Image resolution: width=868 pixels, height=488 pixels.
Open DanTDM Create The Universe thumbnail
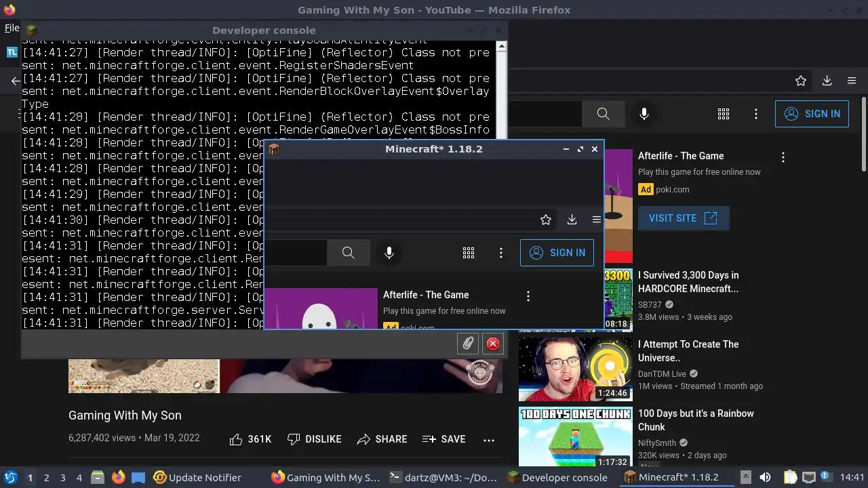point(576,369)
